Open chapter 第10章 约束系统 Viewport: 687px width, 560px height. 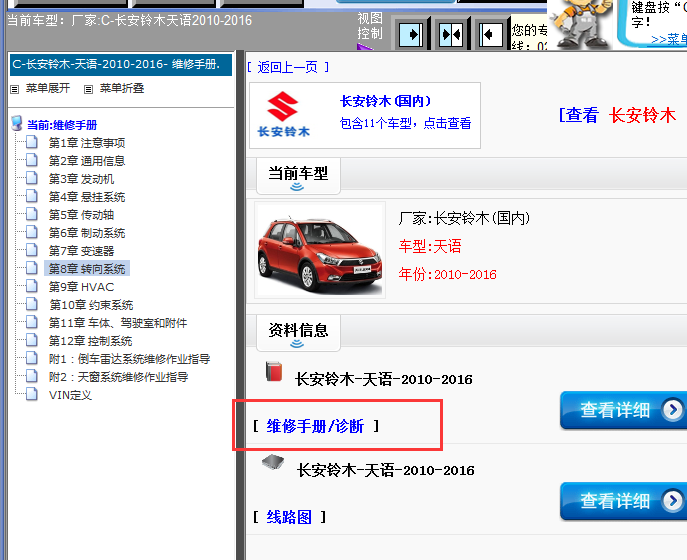(x=91, y=305)
